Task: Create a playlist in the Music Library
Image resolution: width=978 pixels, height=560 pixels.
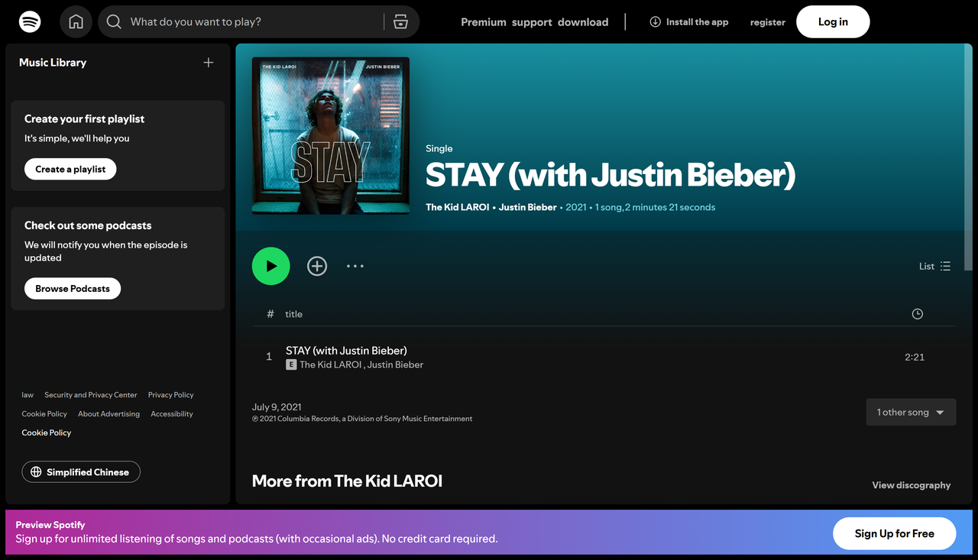Action: 70,169
